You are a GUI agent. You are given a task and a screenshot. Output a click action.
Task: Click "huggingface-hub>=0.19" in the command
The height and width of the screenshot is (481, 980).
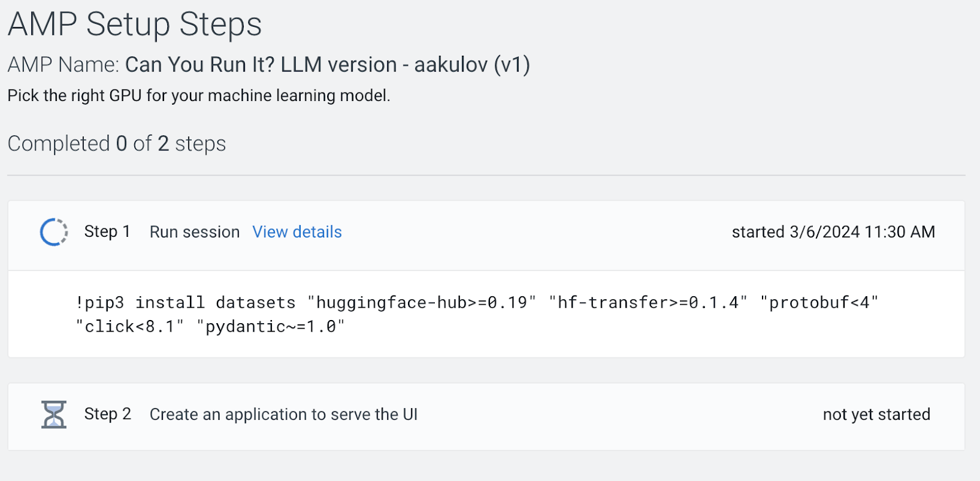[422, 302]
